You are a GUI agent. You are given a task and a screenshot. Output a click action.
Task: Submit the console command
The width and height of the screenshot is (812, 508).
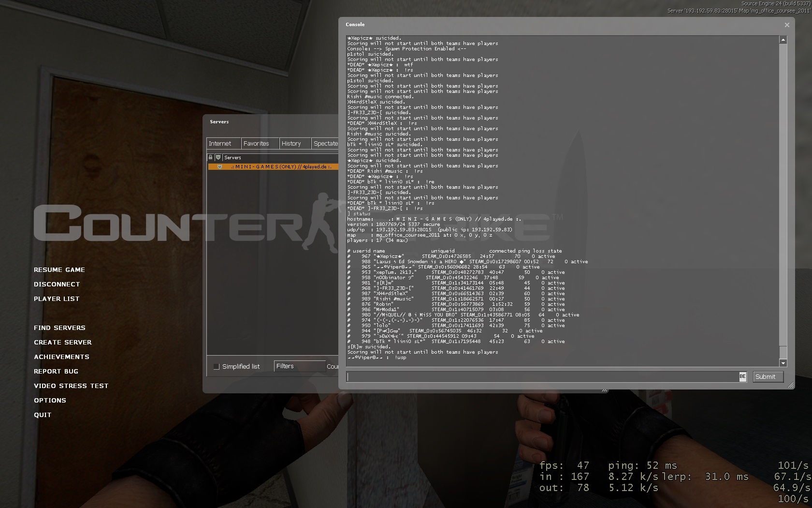[768, 376]
